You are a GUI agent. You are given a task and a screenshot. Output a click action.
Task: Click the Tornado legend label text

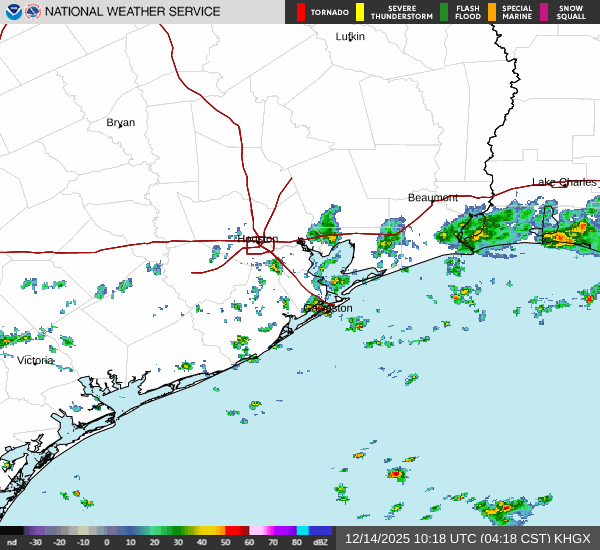[x=329, y=12]
